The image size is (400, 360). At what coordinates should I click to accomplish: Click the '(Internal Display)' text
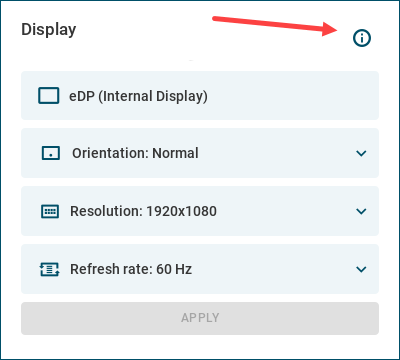click(153, 96)
